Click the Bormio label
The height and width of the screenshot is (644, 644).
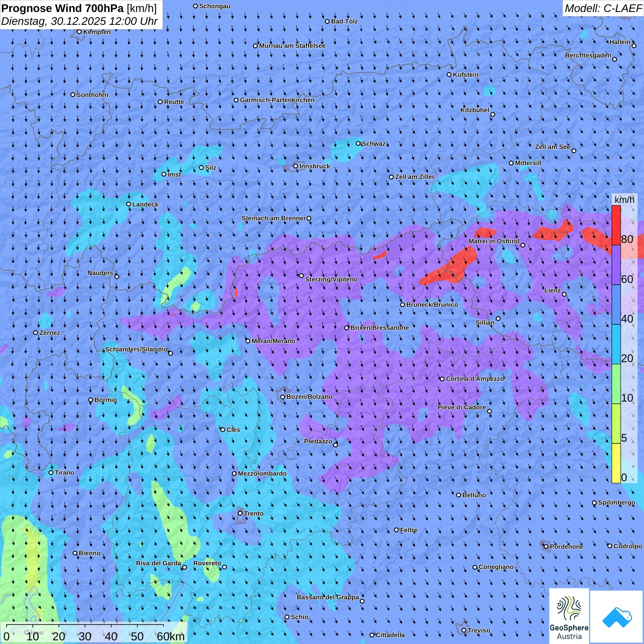105,400
